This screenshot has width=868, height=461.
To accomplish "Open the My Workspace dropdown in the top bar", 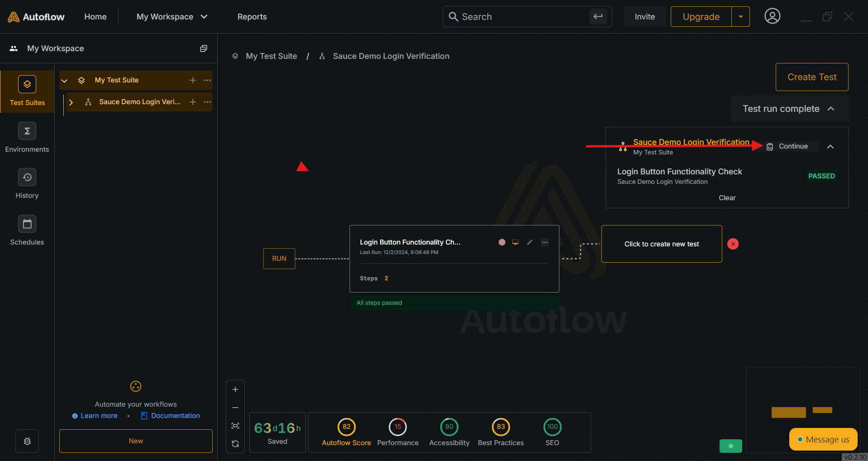I will [172, 17].
